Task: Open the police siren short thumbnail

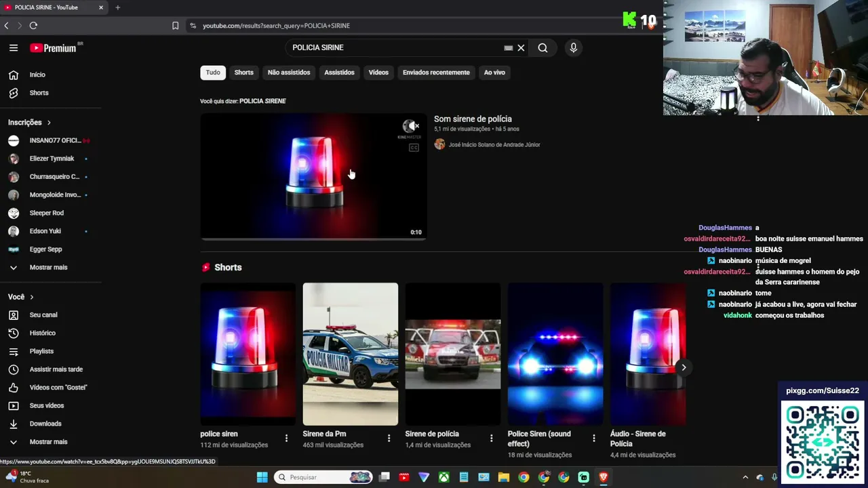Action: pos(248,354)
